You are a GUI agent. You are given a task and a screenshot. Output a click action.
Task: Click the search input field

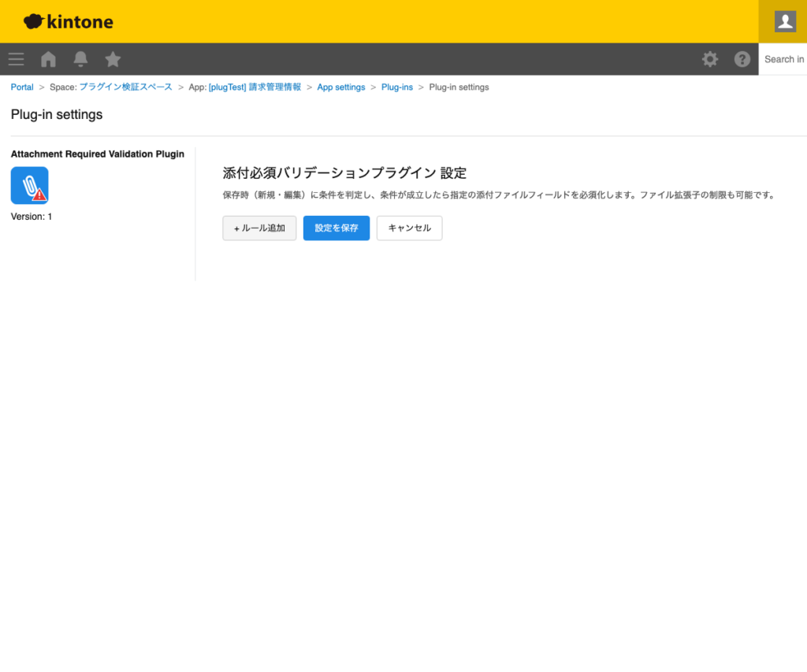(783, 59)
